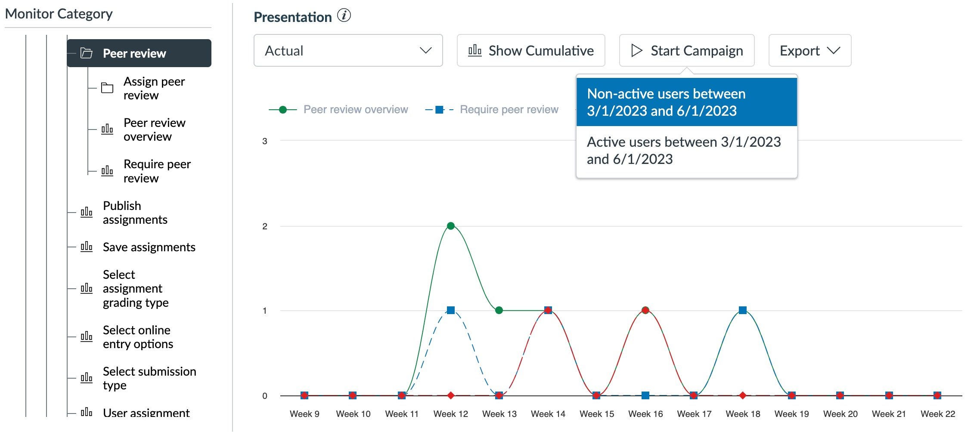Click the play icon inside Start Campaign

coord(637,50)
